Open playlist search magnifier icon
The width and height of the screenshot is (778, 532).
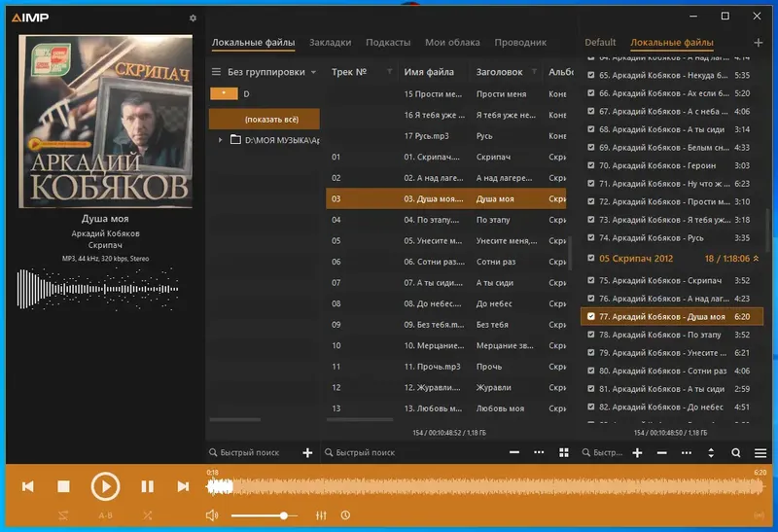coord(736,452)
